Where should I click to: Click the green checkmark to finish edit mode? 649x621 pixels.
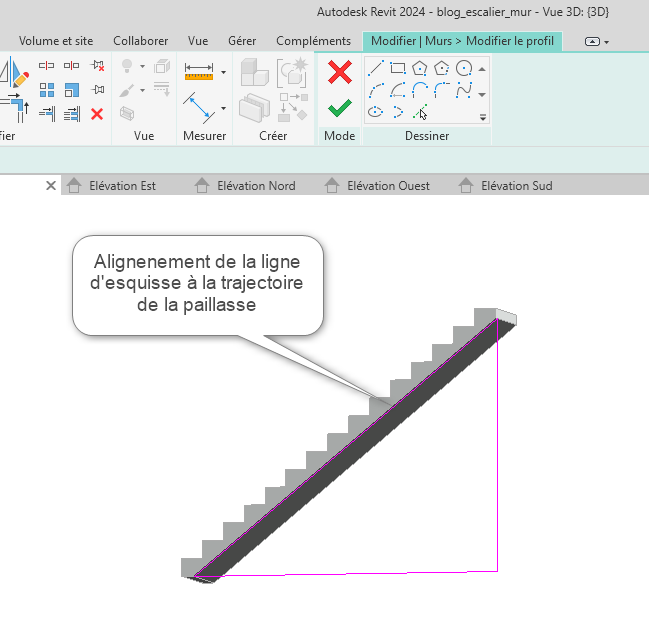pos(340,106)
